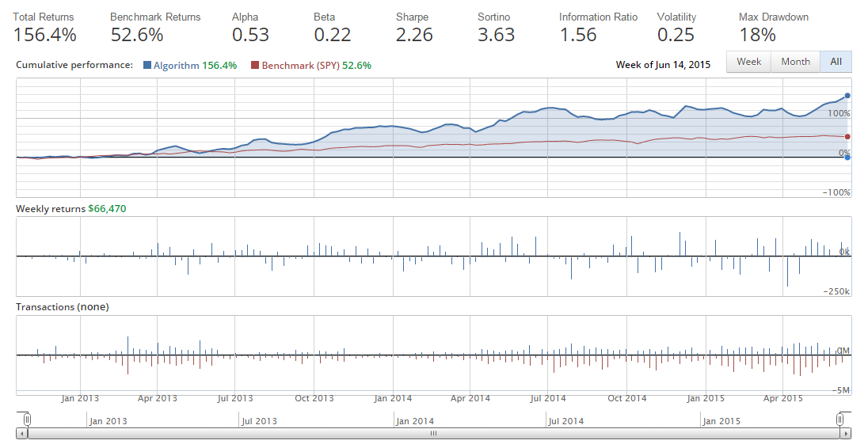Grab the right range slider handle

(841, 419)
